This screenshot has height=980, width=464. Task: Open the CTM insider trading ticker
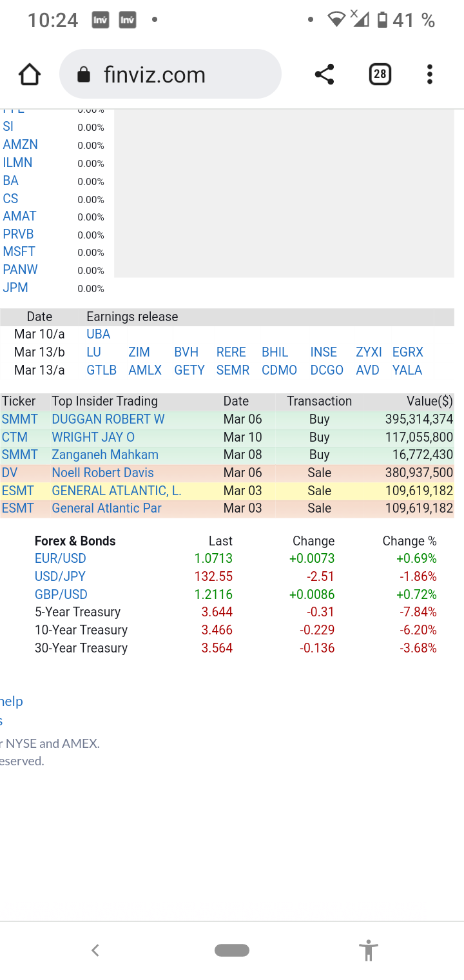[15, 437]
